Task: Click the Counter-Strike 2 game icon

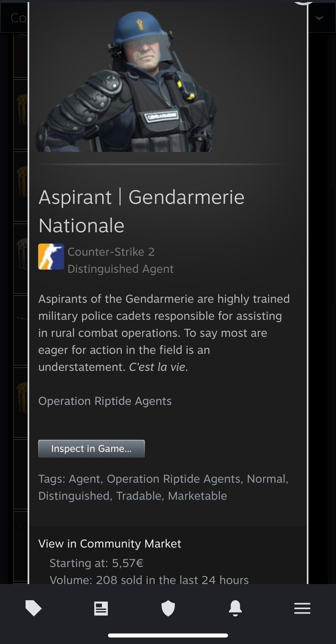Action: (51, 257)
